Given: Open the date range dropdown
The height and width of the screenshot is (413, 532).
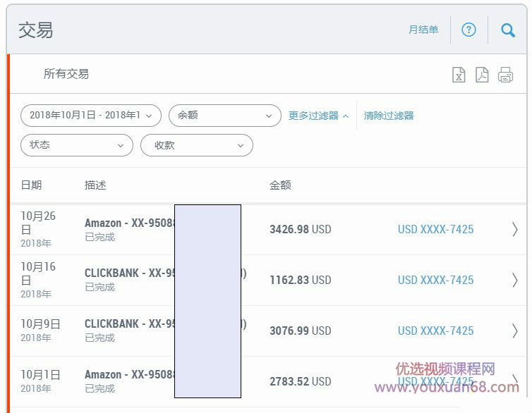Looking at the screenshot, I should (x=91, y=116).
